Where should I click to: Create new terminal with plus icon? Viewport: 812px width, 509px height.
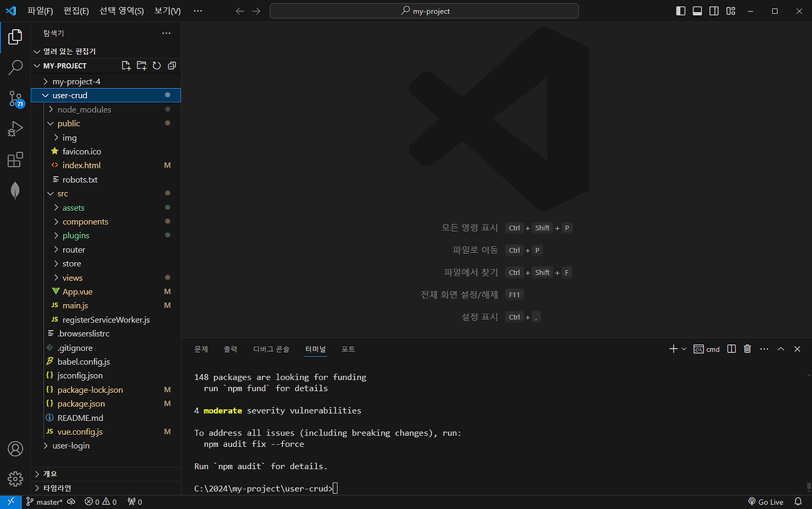(673, 349)
